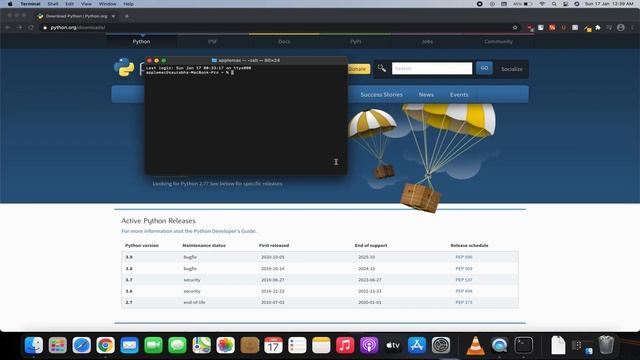This screenshot has width=640, height=360.
Task: Switch to the PyPI site tab
Action: pos(356,41)
